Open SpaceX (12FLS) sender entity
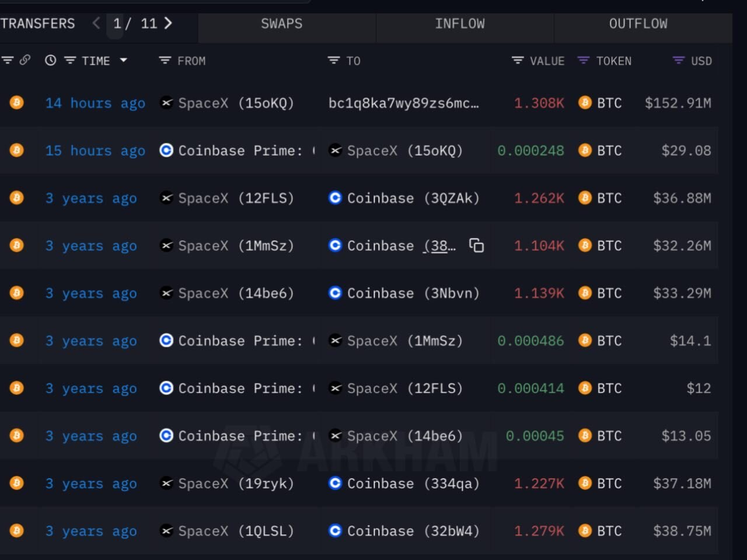The image size is (747, 560). coord(236,198)
